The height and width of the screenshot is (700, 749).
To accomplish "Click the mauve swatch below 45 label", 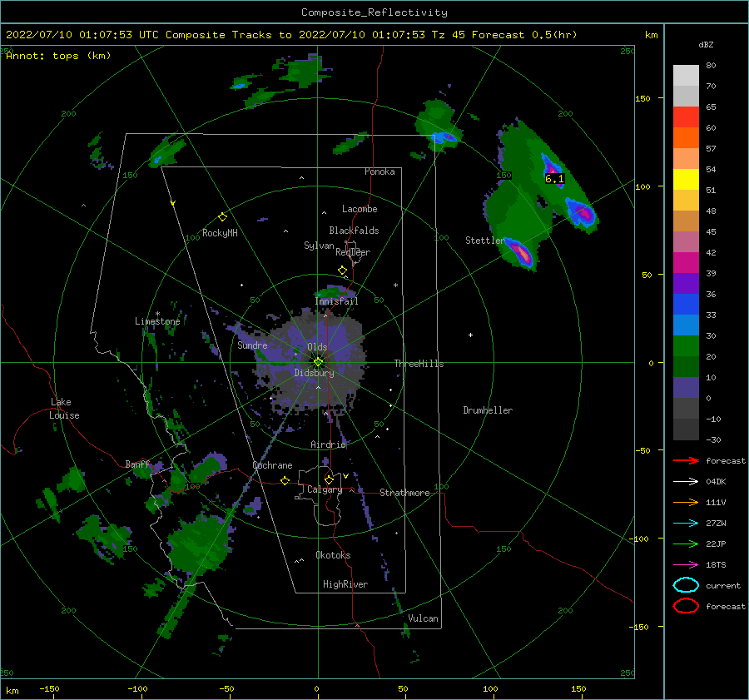I will pos(686,241).
